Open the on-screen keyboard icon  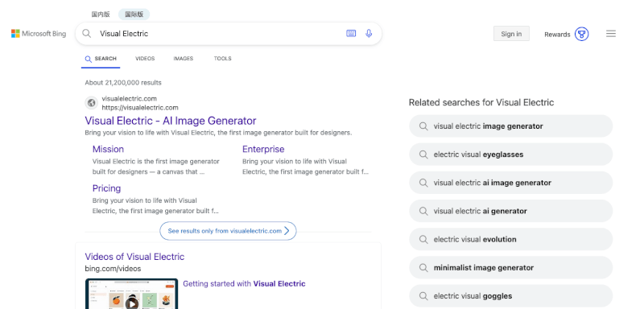point(351,34)
